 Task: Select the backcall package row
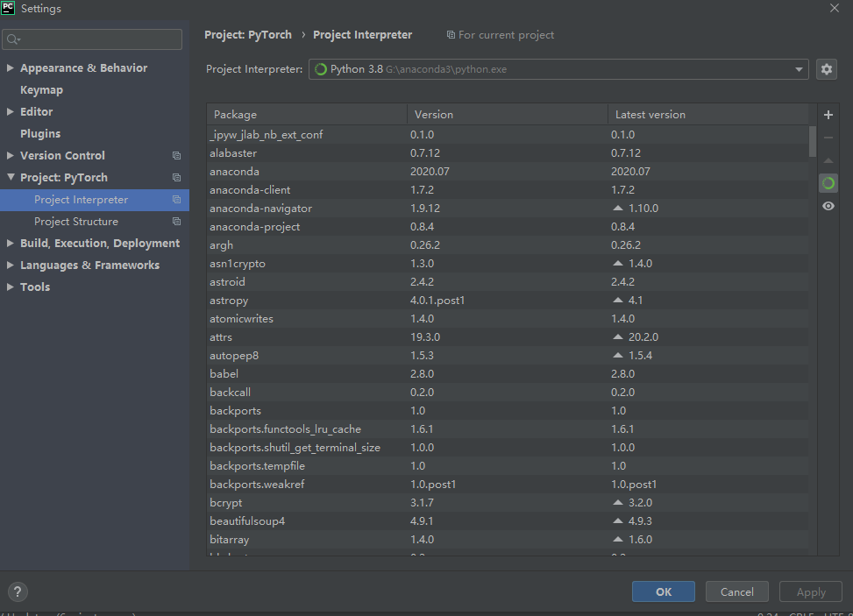click(508, 392)
